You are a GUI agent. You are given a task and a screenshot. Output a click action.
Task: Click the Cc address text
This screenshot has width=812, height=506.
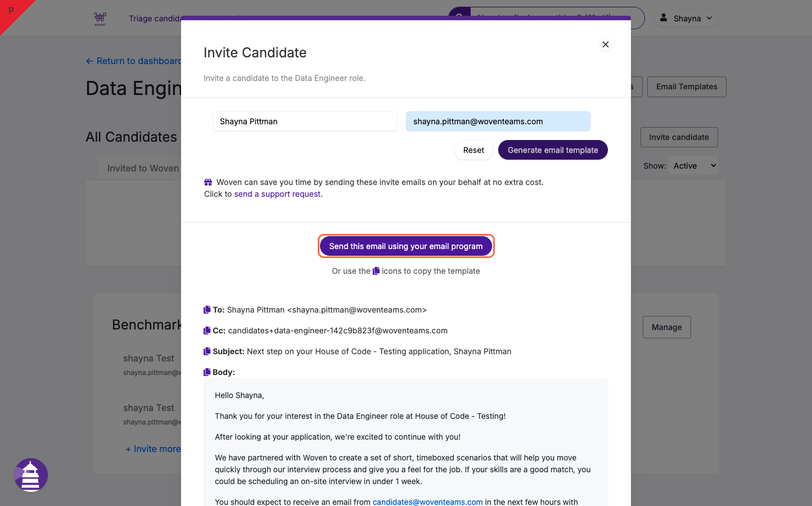(x=338, y=331)
